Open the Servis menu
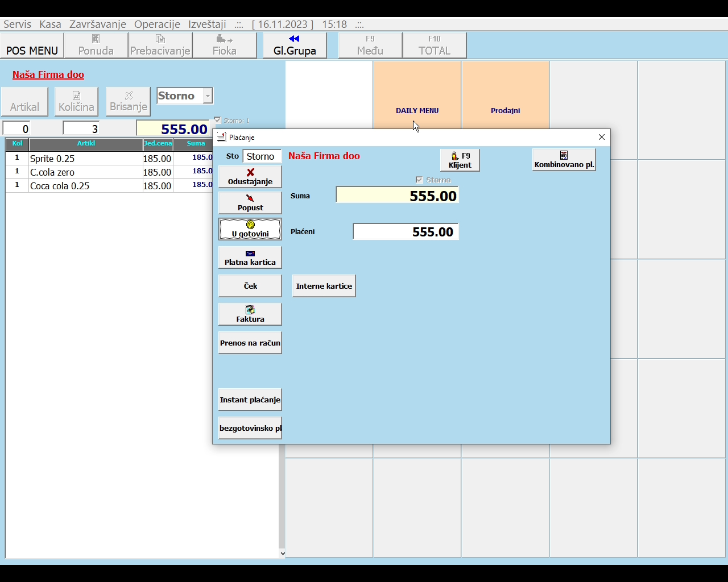 click(x=18, y=24)
